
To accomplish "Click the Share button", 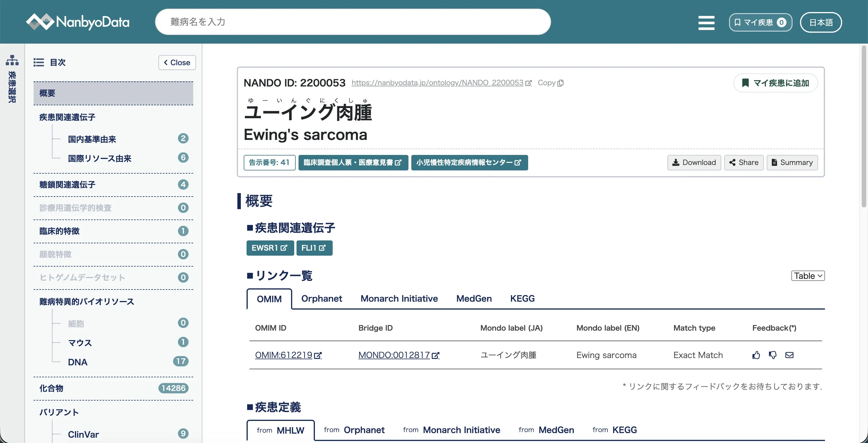I will (744, 163).
